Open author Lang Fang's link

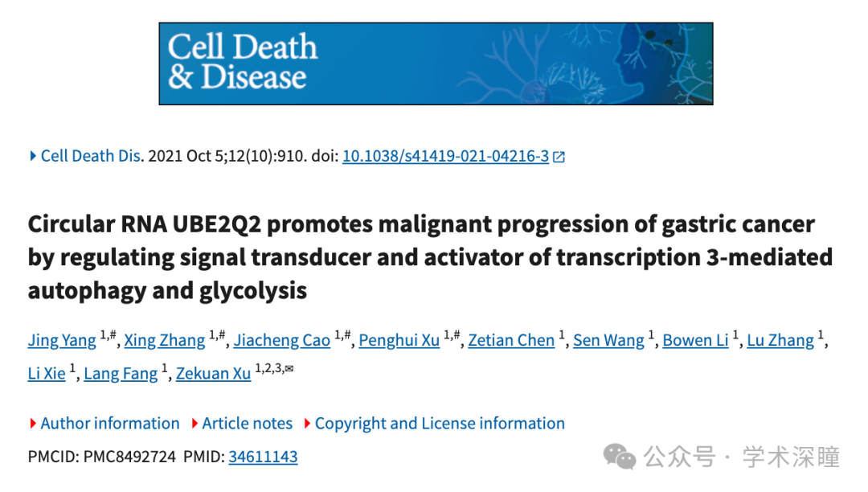pos(121,374)
